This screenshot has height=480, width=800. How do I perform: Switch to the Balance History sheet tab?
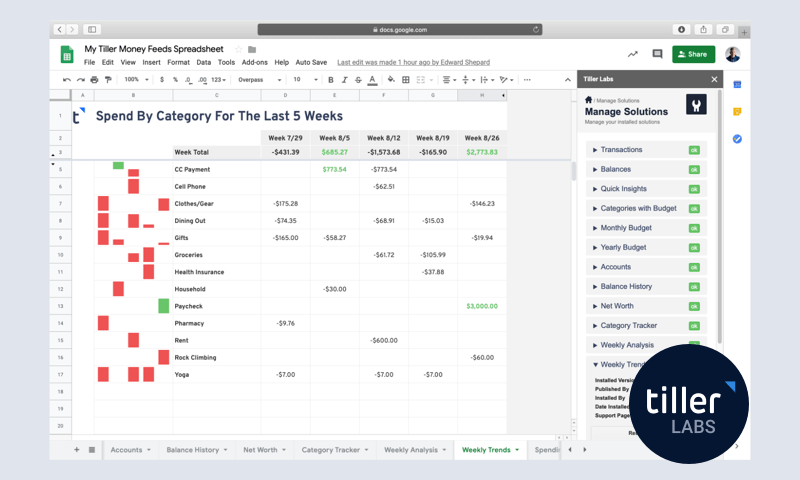tap(196, 450)
